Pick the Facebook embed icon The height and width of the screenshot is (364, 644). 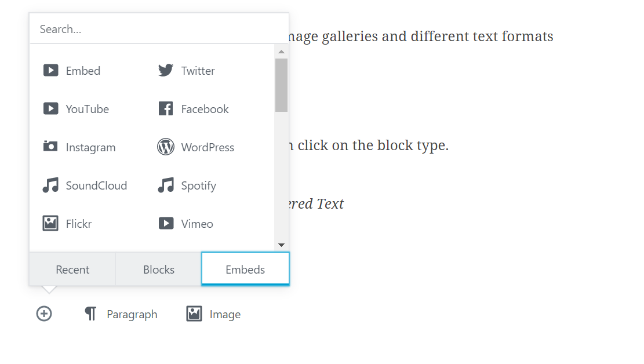click(166, 108)
